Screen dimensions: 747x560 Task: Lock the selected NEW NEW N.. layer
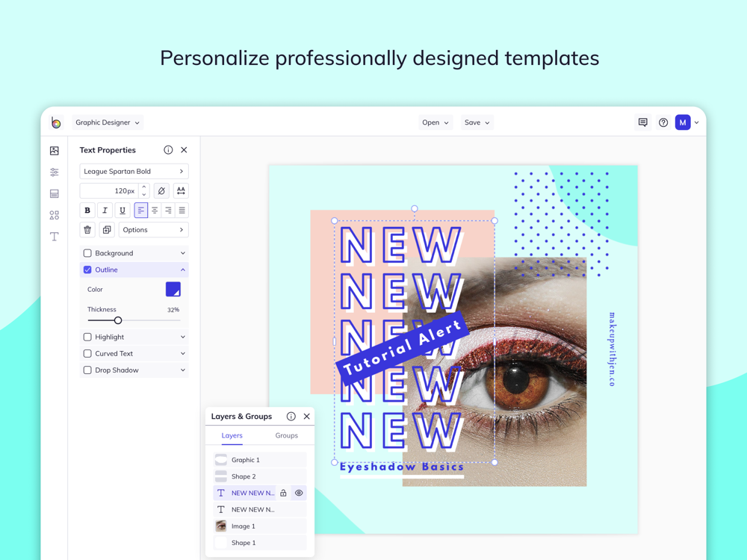(x=283, y=493)
